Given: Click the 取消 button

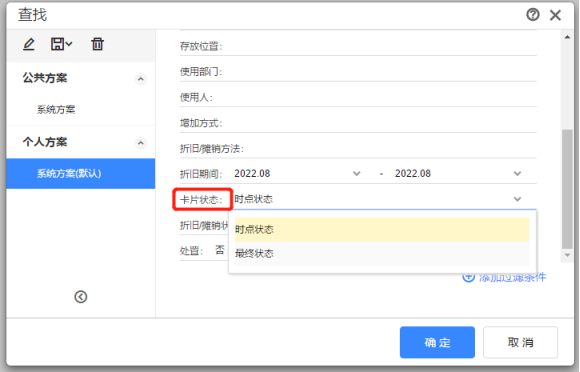Looking at the screenshot, I should (520, 342).
